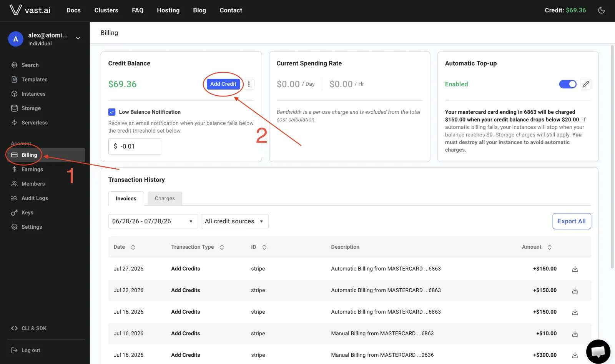Open FAQ in top navigation
Viewport: 615px width, 364px height.
tap(138, 10)
